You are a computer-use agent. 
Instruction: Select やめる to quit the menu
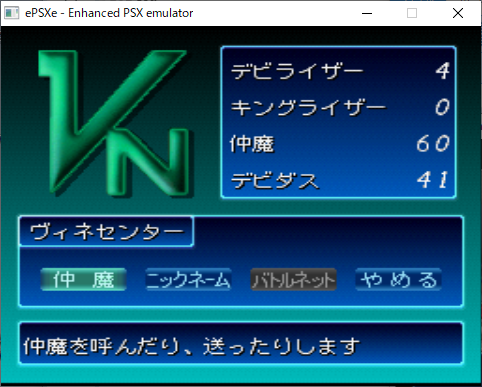[x=398, y=279]
